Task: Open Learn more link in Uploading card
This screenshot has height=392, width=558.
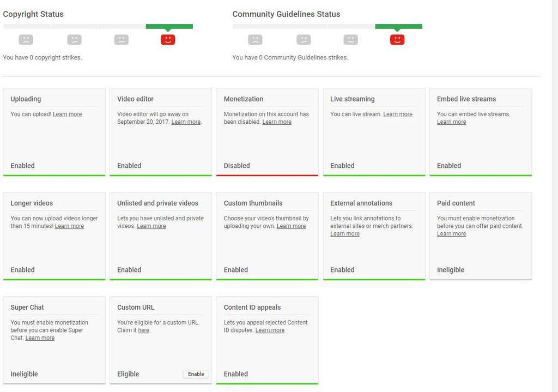Action: (x=68, y=114)
